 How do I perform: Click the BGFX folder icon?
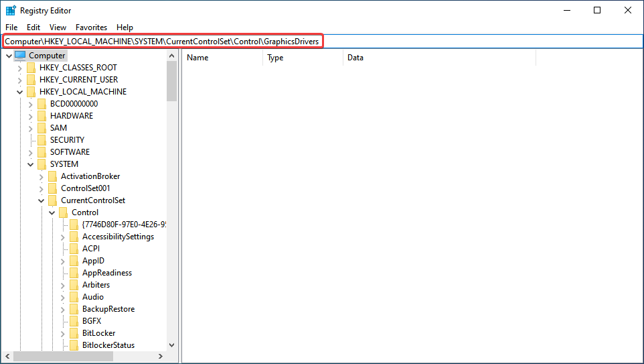coord(74,321)
